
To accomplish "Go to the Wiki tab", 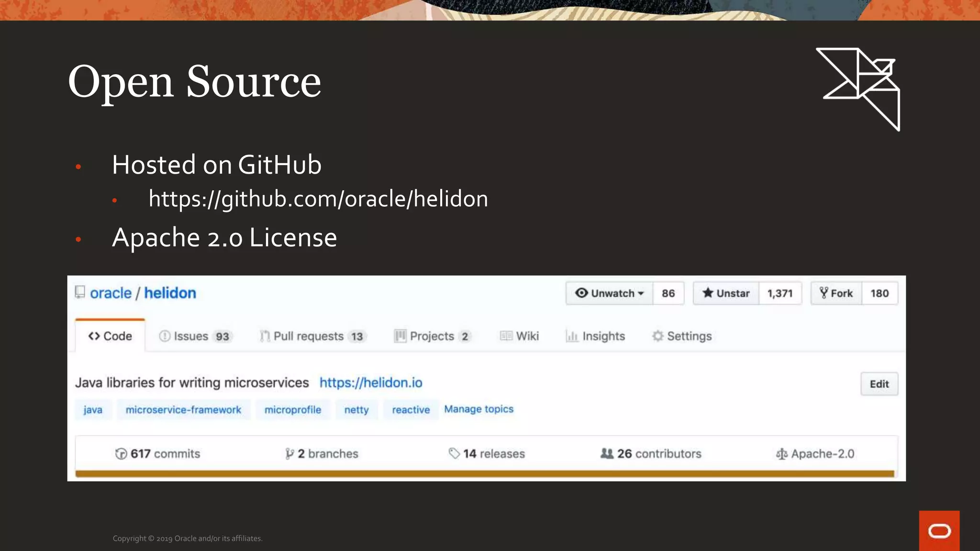I will 519,336.
